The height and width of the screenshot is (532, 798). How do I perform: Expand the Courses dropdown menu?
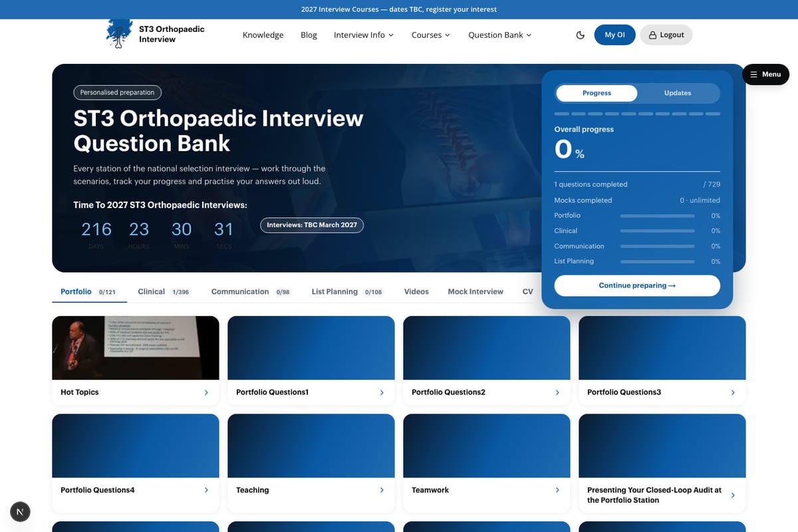pyautogui.click(x=431, y=35)
